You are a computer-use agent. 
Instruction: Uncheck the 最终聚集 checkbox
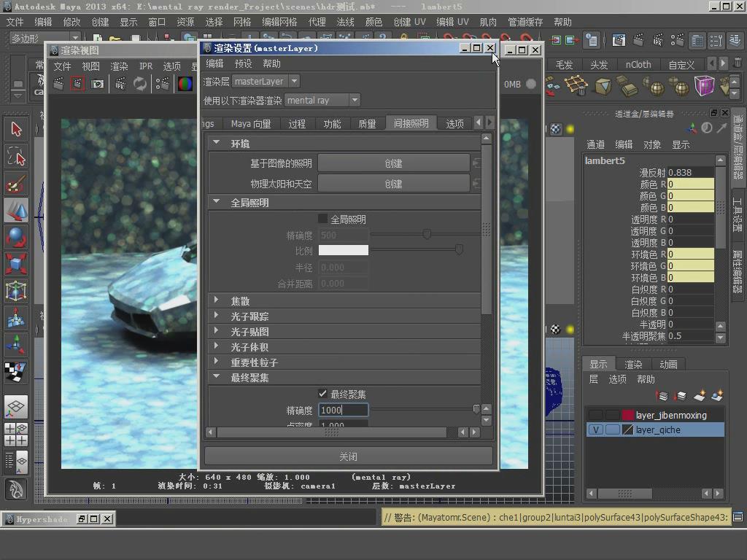[x=322, y=394]
